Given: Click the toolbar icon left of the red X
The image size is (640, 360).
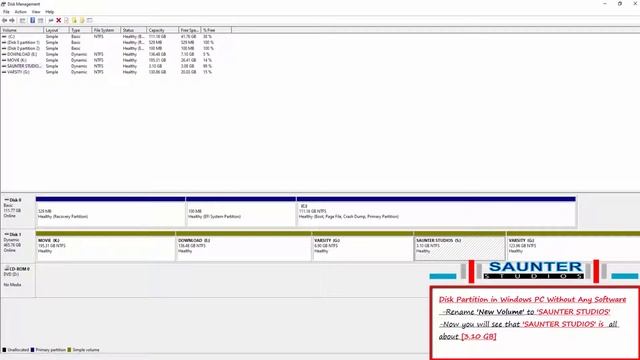Looking at the screenshot, I should [x=51, y=20].
